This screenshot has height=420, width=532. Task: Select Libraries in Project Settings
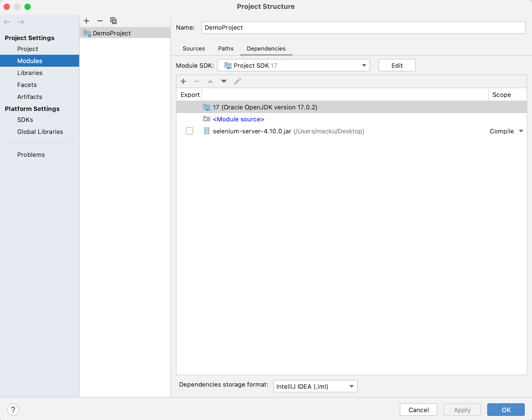30,73
